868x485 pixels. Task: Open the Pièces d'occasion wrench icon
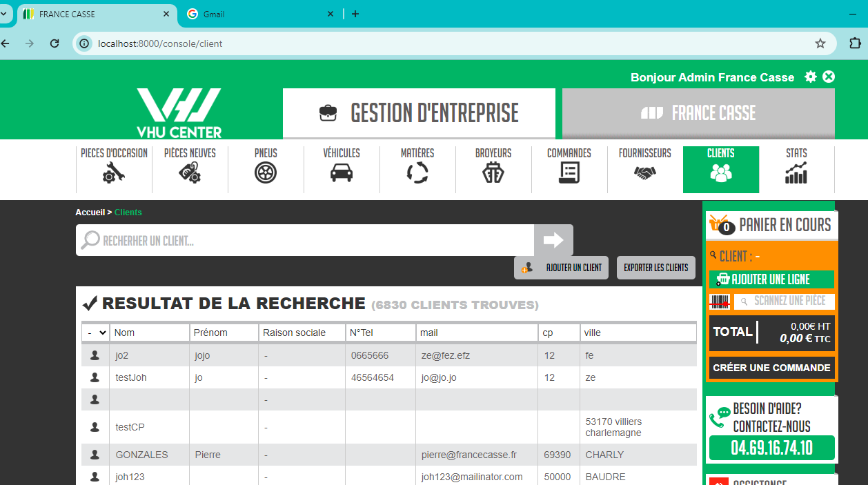click(x=114, y=172)
